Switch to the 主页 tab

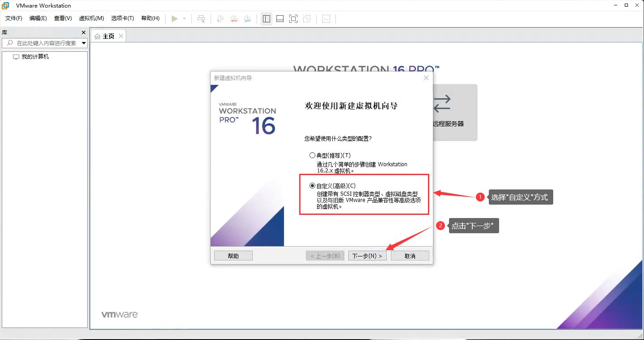tap(109, 36)
